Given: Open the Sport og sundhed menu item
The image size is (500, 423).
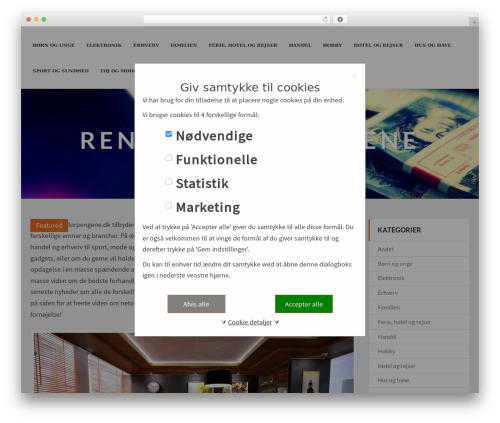Looking at the screenshot, I should click(x=61, y=71).
